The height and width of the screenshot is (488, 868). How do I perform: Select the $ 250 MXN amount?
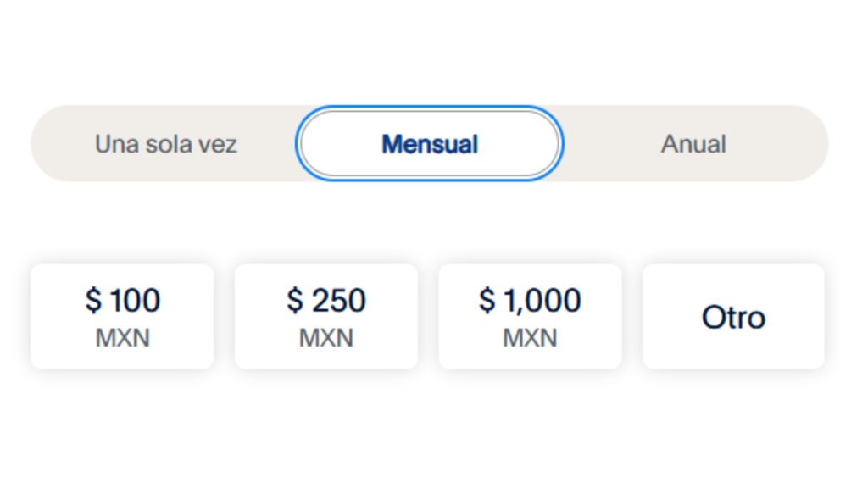326,316
